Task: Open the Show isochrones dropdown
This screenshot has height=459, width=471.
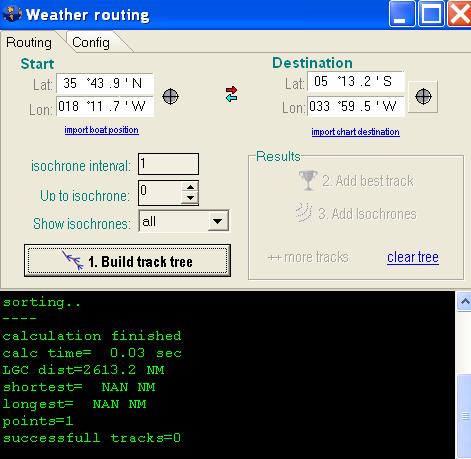Action: pyautogui.click(x=218, y=221)
